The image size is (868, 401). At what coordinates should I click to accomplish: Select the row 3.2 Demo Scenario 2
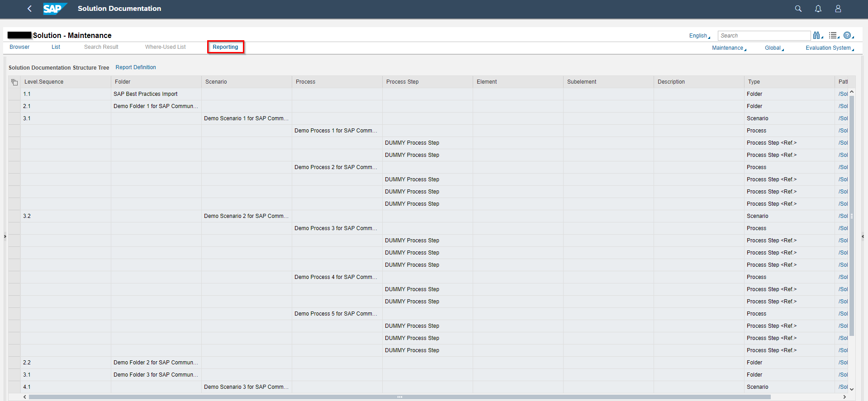(x=14, y=216)
